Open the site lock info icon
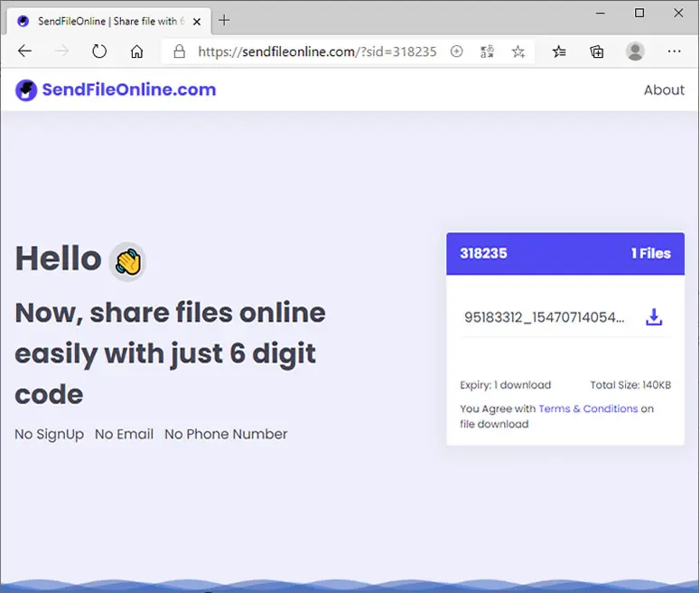This screenshot has height=593, width=700. pos(179,52)
